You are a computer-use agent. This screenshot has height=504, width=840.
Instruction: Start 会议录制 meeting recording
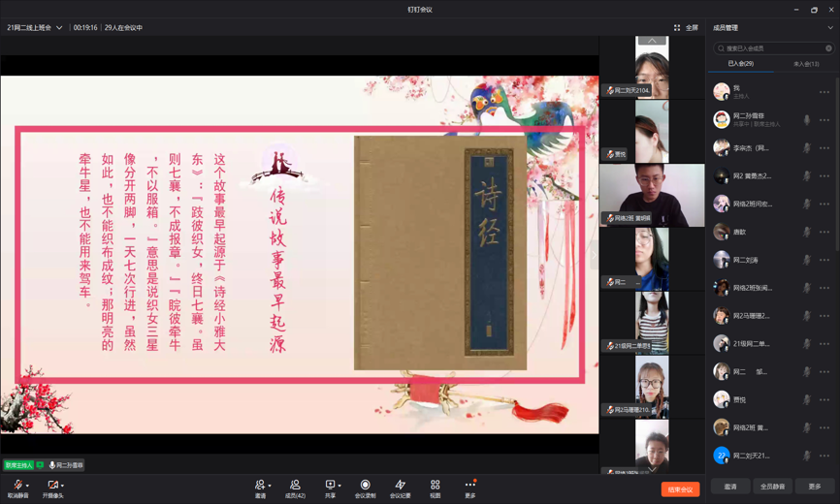[x=365, y=485]
